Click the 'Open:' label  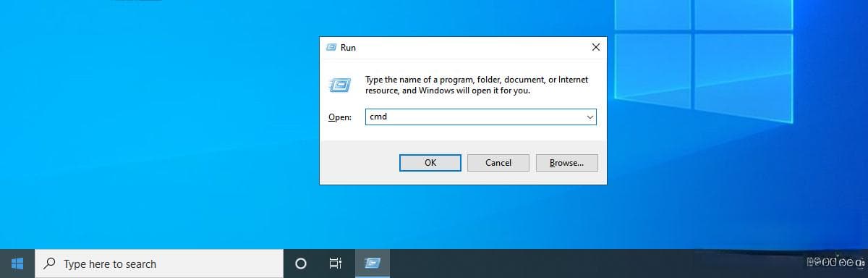point(340,117)
